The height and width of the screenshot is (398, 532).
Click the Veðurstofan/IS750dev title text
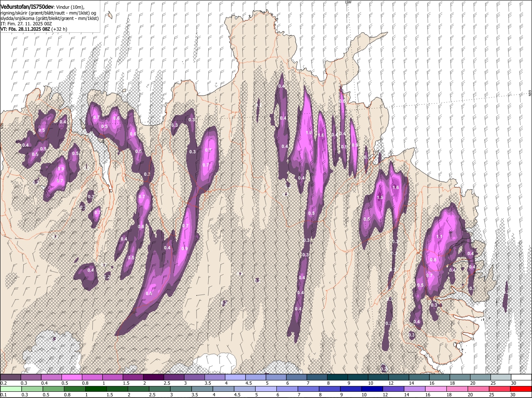(27, 7)
